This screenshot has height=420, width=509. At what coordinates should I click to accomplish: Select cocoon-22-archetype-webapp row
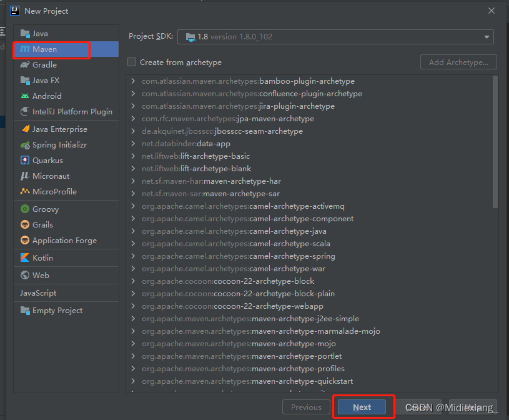click(x=232, y=306)
